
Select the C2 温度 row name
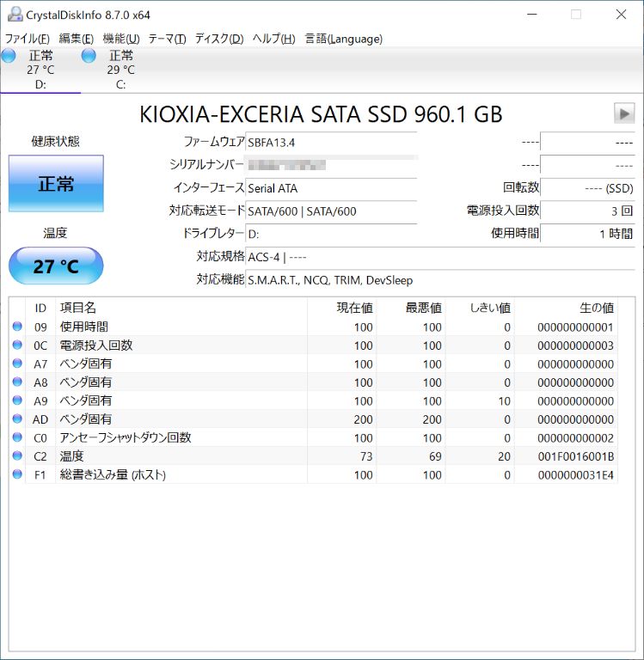coord(71,456)
